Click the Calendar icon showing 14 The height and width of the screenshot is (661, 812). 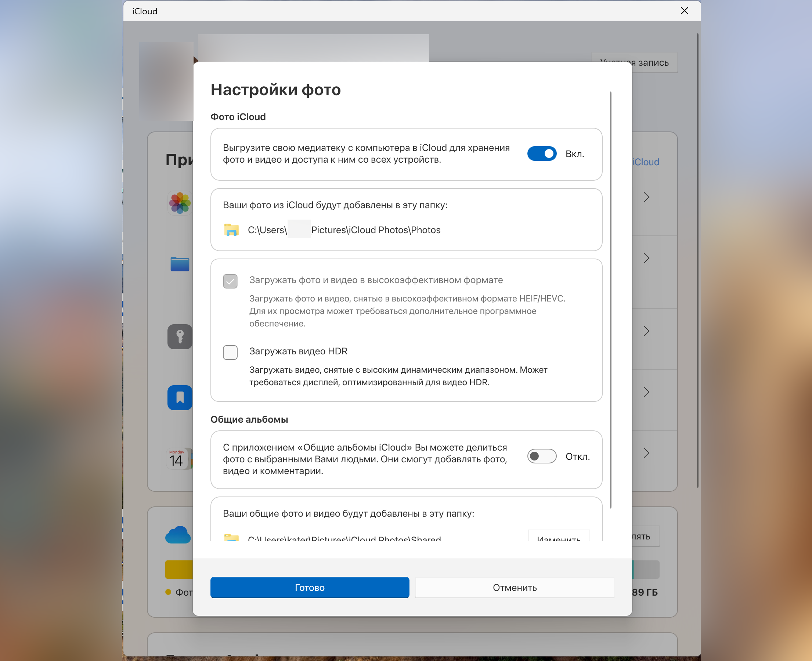point(180,458)
